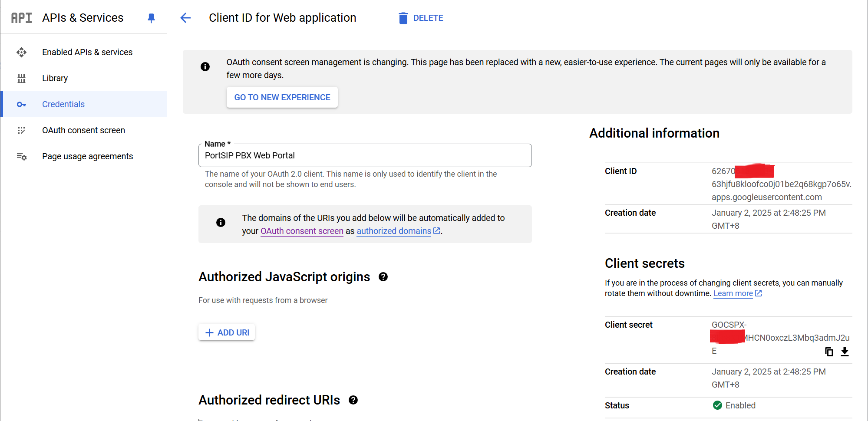Click the Library grid icon
Screen dimensions: 868x421
pos(21,78)
